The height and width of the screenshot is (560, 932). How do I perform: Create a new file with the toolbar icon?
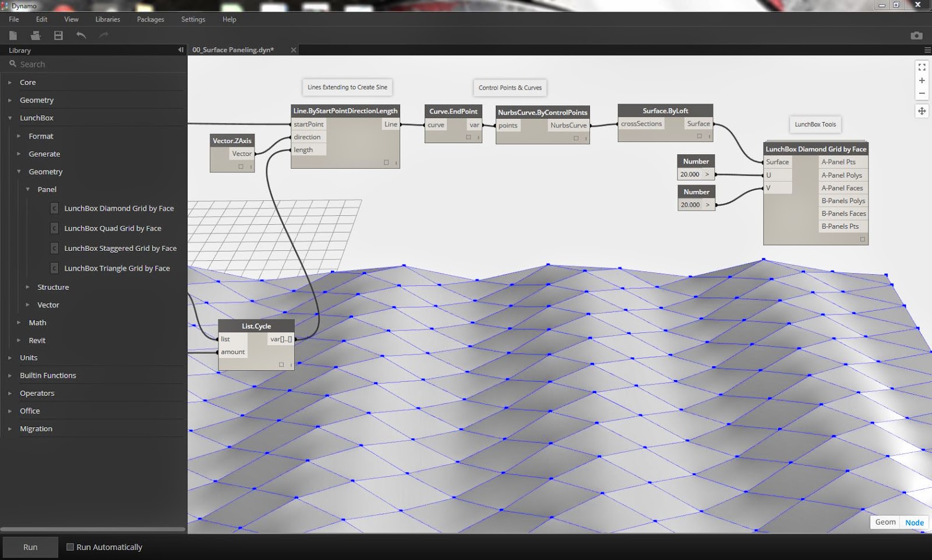(13, 36)
